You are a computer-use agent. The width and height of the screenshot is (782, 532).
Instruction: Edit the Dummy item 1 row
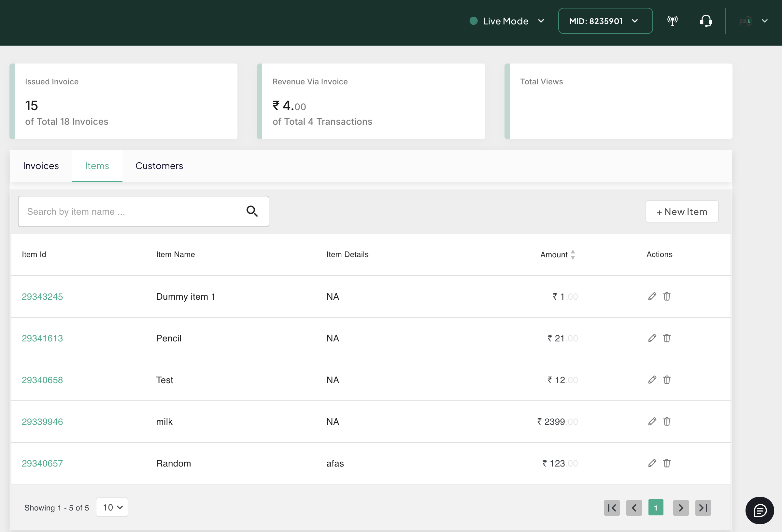pos(652,296)
